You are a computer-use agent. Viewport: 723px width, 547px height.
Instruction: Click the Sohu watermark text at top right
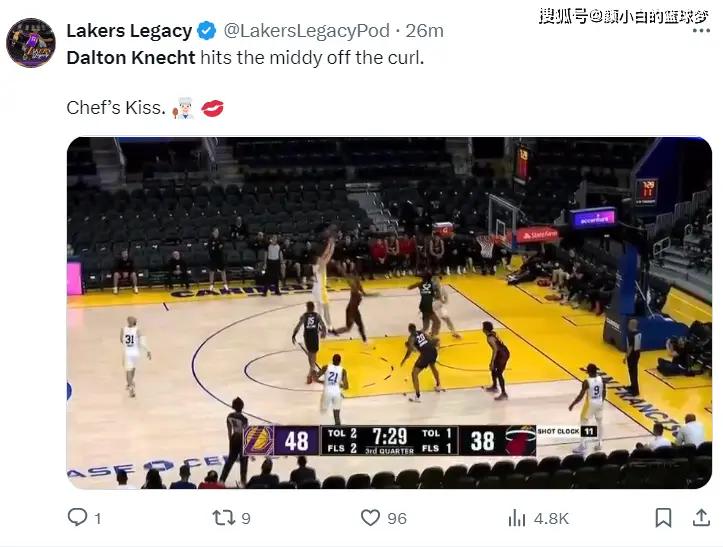click(626, 16)
